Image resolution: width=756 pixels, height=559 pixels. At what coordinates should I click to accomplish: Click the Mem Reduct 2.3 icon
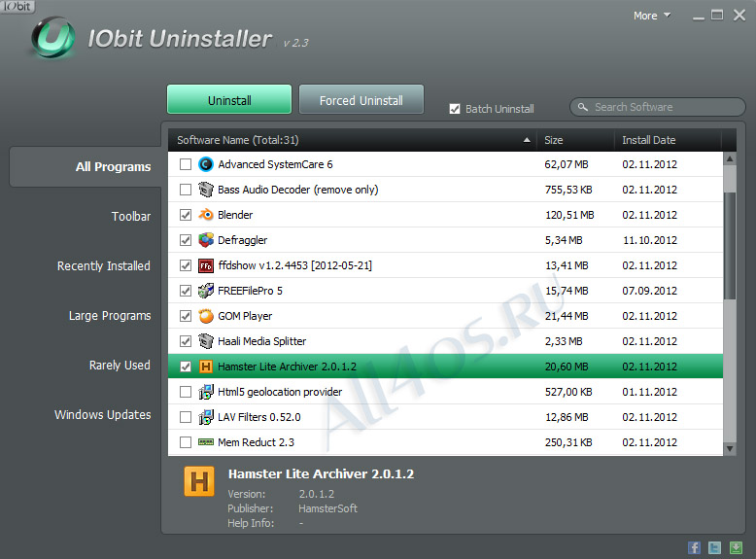(x=206, y=442)
